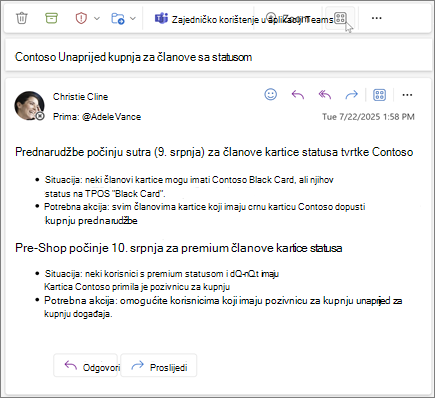Click the Teams share icon
Screen dimensions: 435x398
[161, 18]
